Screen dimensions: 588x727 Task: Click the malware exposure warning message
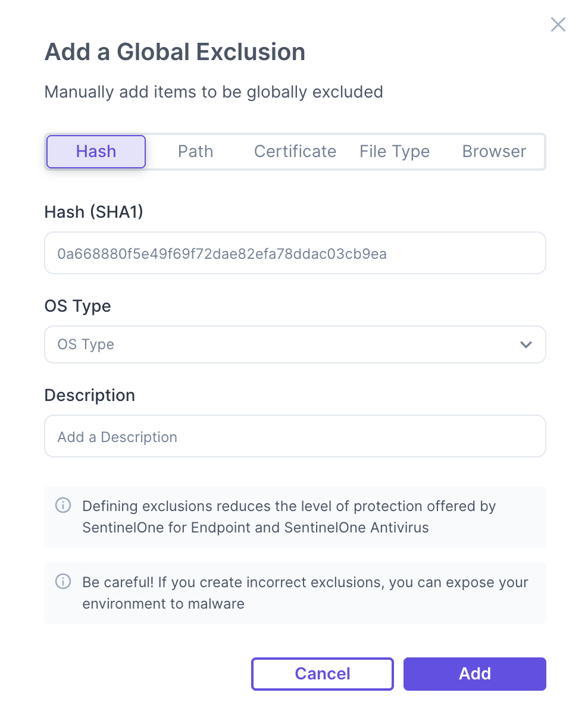tap(305, 593)
